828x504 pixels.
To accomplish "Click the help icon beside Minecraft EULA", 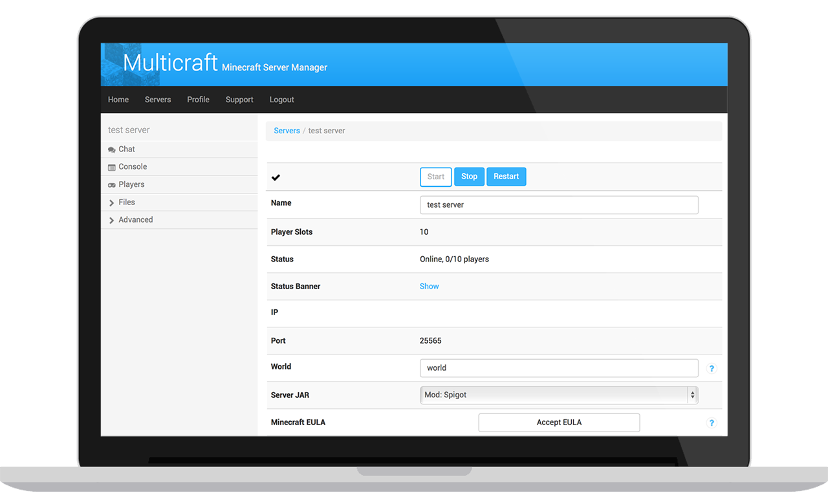I will click(x=712, y=423).
